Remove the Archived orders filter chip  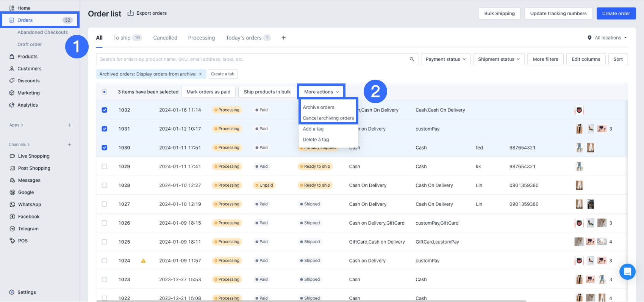coord(200,74)
